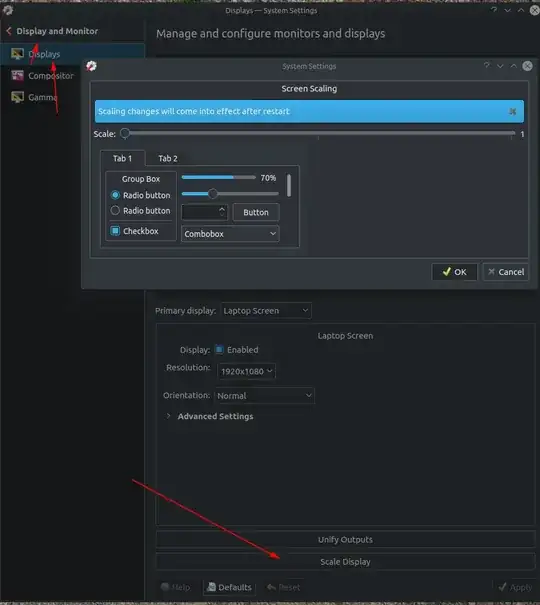Dismiss the scaling restart notice

coord(512,112)
